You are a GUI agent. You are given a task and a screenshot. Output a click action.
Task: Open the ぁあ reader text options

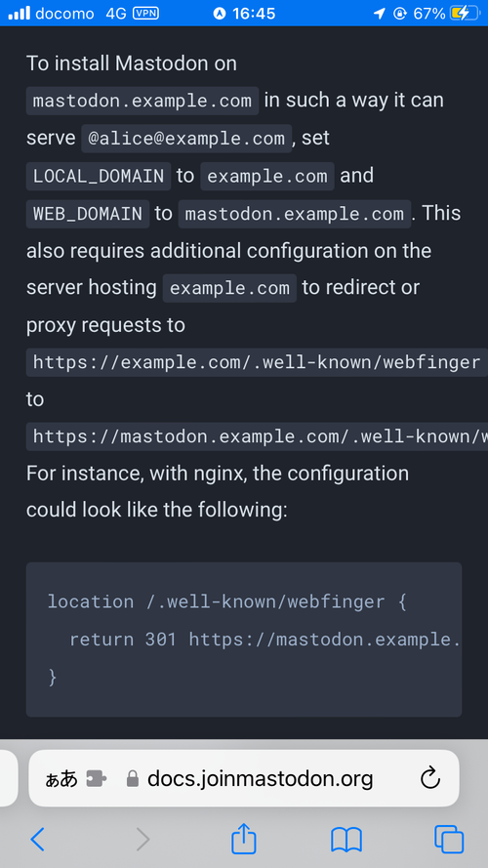pos(61,779)
